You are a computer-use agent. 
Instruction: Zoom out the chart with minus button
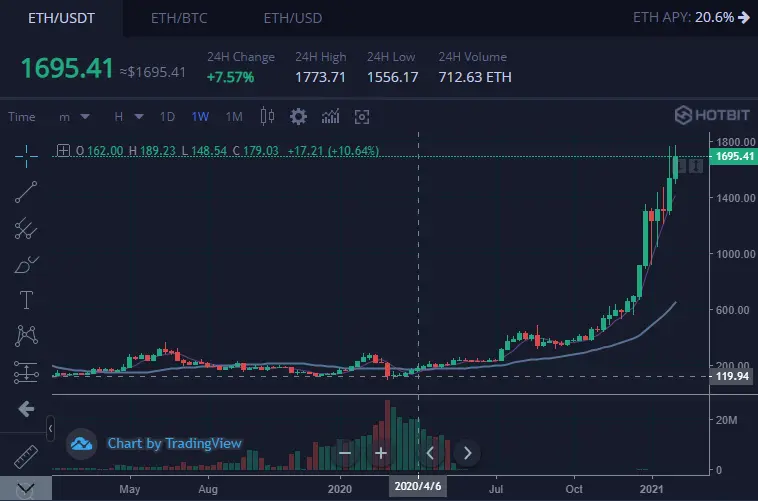(x=345, y=453)
